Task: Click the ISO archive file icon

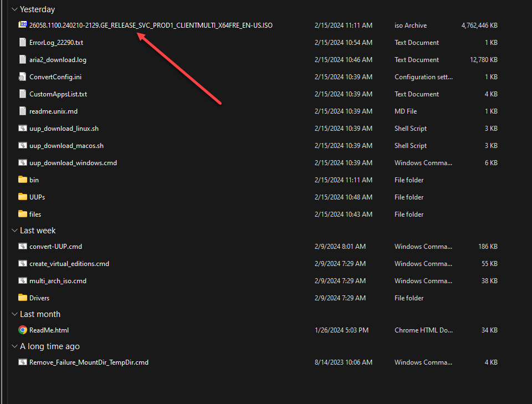Action: pyautogui.click(x=23, y=25)
